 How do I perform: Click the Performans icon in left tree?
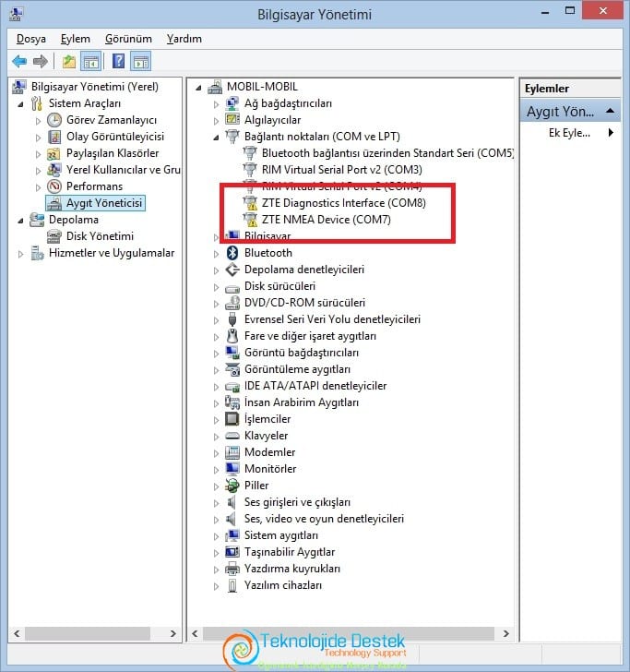pyautogui.click(x=54, y=186)
